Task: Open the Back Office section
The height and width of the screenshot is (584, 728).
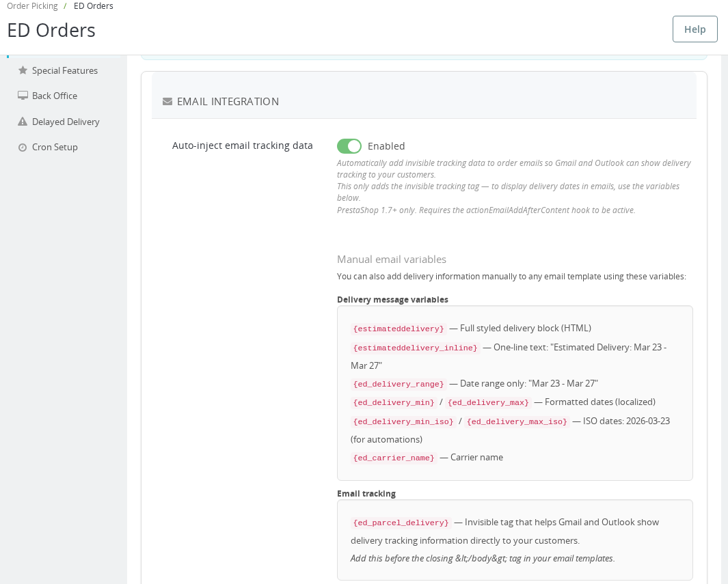Action: click(x=54, y=96)
